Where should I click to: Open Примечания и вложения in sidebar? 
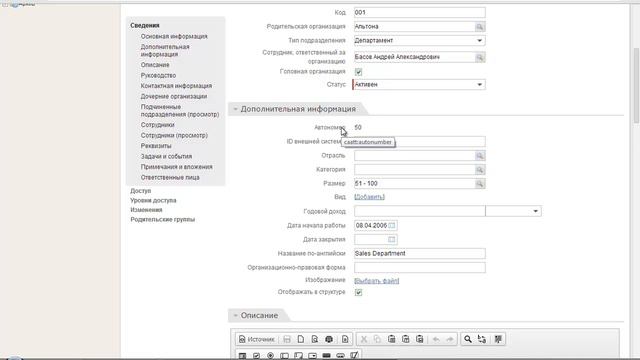177,167
